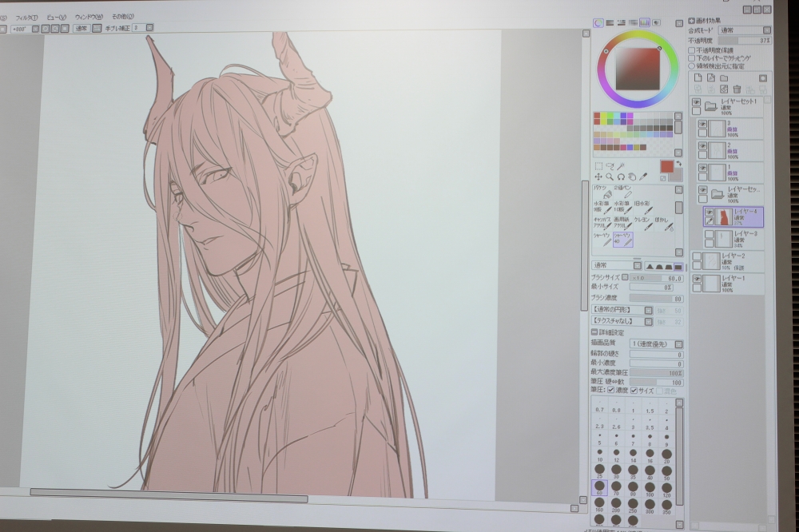Open the ビュー menu

(56, 18)
